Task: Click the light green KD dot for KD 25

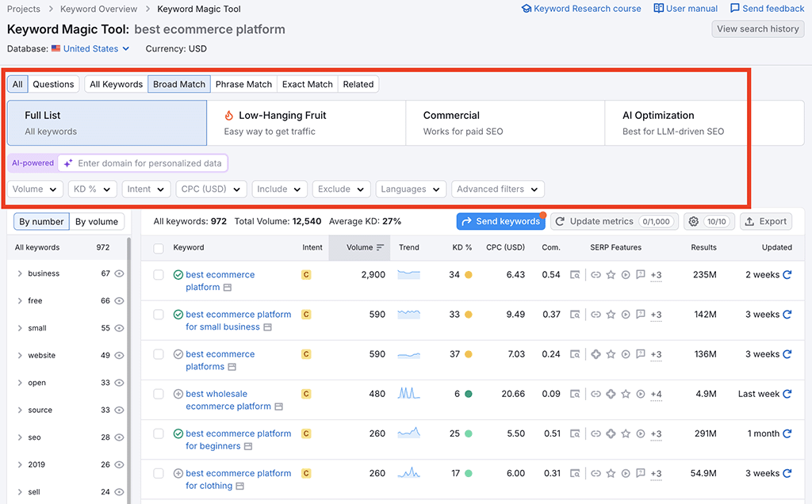Action: point(468,433)
